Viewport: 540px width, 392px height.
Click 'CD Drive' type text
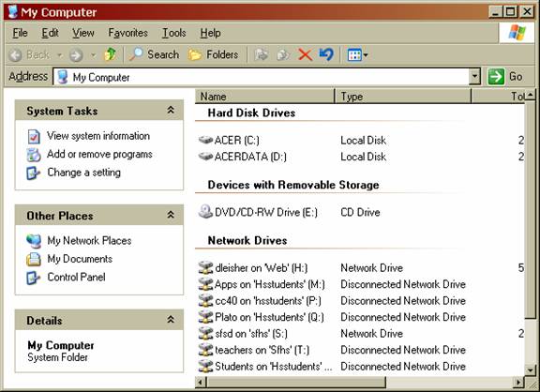(360, 212)
